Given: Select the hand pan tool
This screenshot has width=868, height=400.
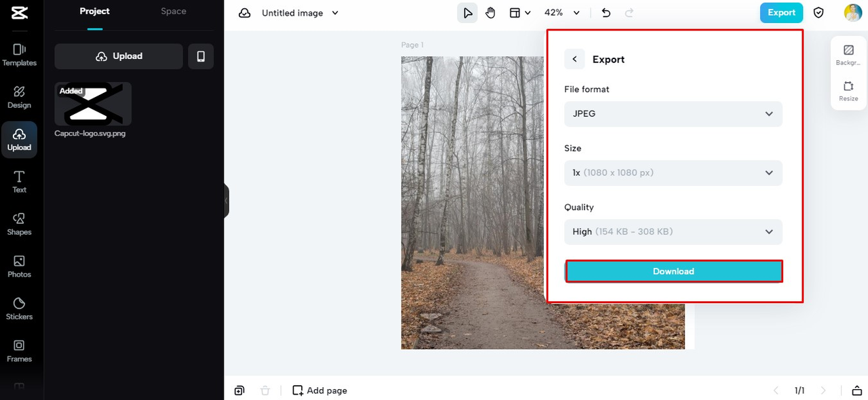Looking at the screenshot, I should coord(490,13).
